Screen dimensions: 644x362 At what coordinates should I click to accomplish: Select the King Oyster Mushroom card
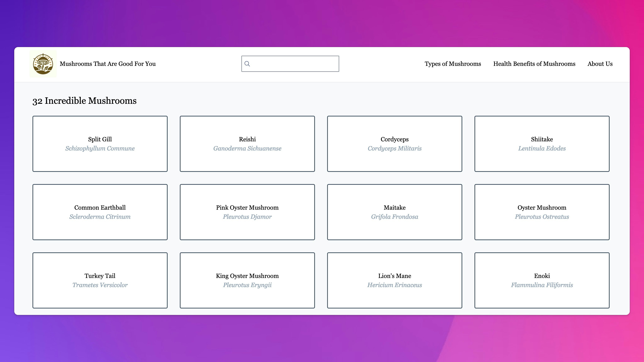coord(247,280)
